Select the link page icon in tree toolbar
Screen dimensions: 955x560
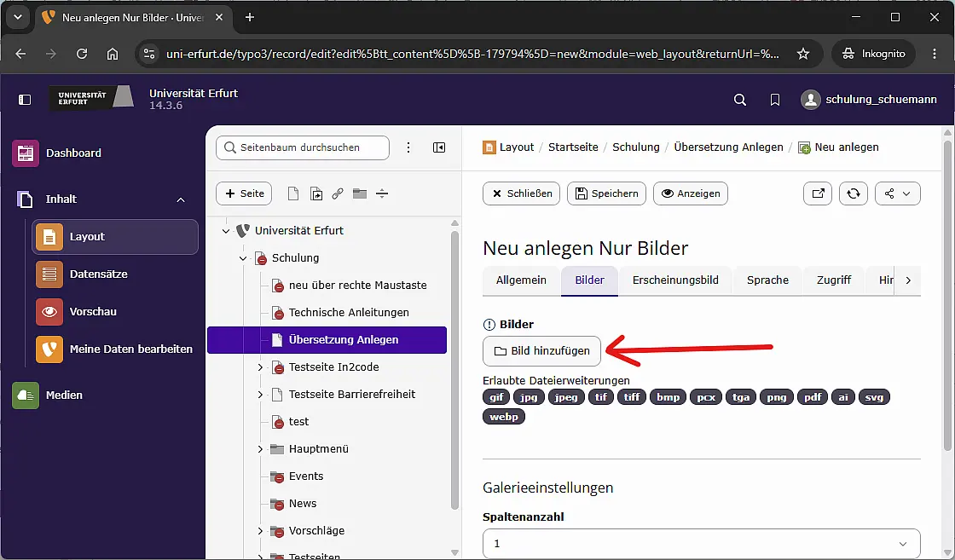(x=338, y=193)
